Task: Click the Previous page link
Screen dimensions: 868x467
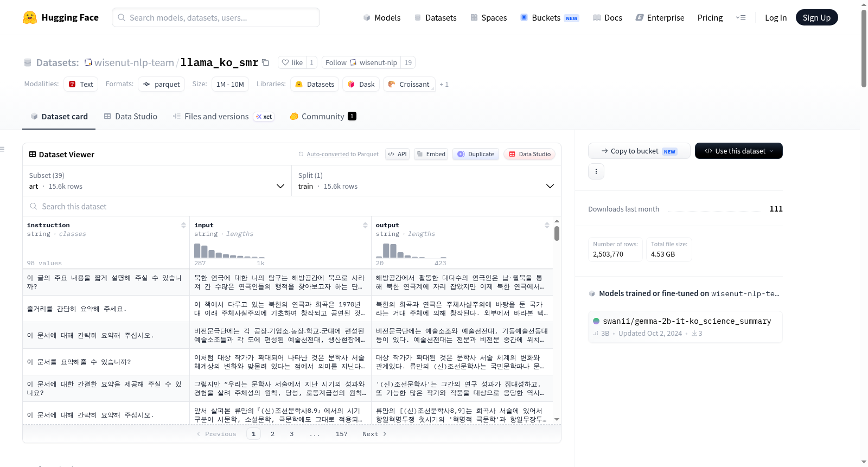Action: click(x=216, y=434)
